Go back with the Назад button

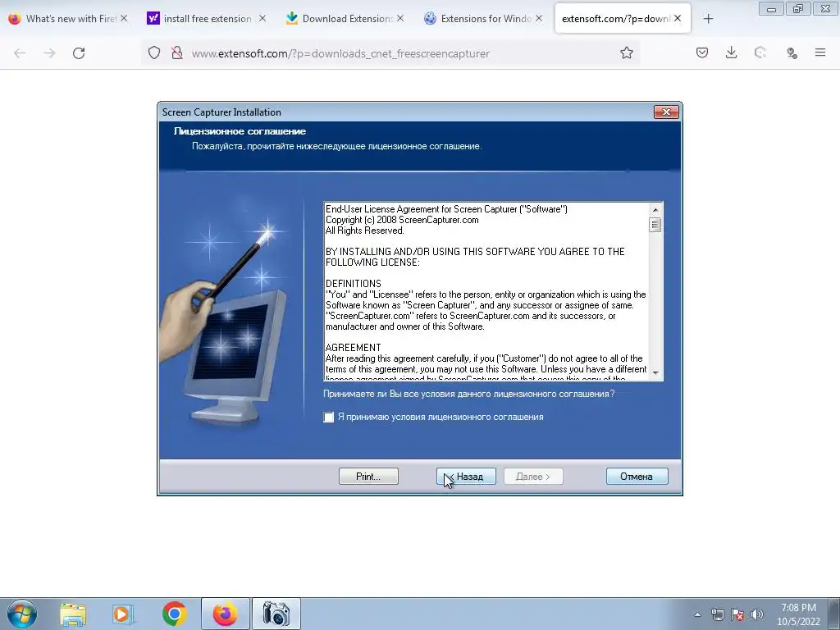[466, 477]
